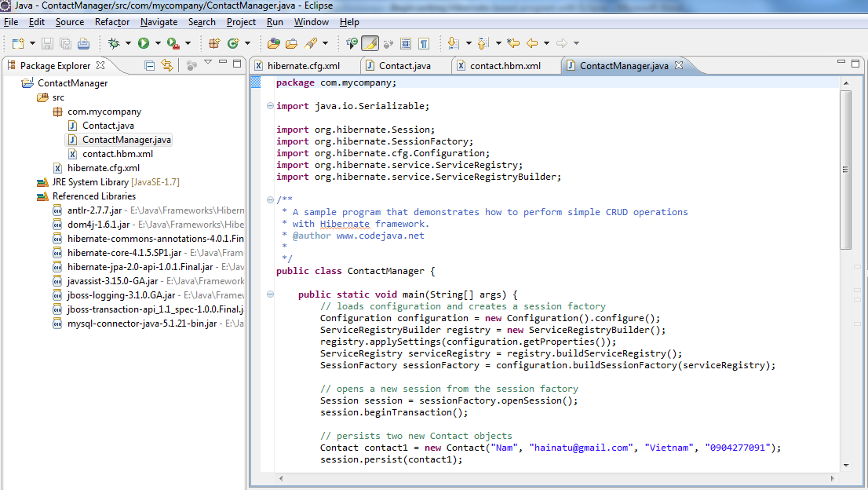Click the Print icon
The height and width of the screenshot is (490, 868).
(84, 43)
